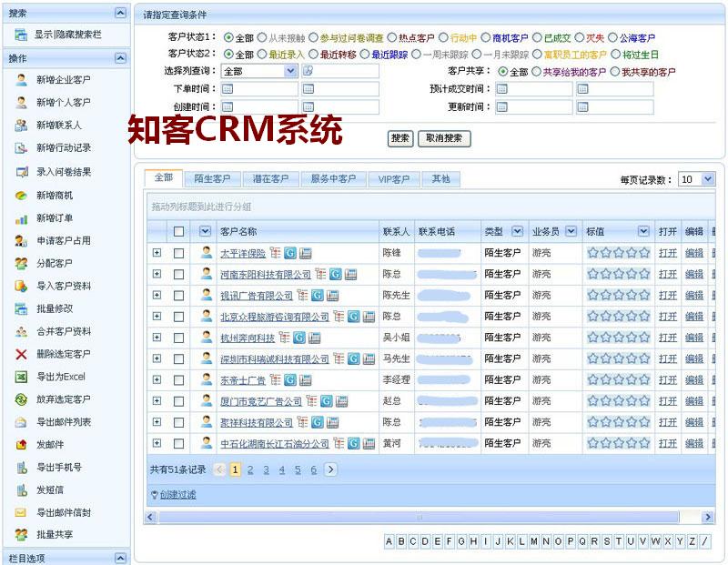Click the 取消搜索 button
This screenshot has height=565, width=728.
[444, 138]
